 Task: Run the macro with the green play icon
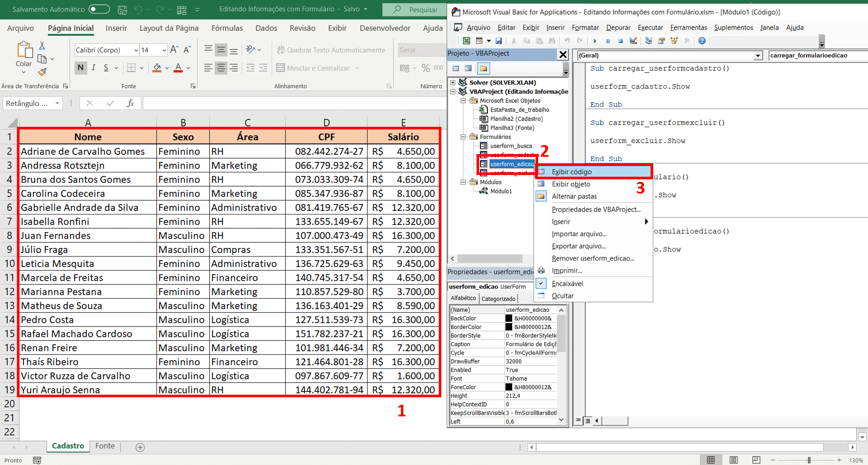[x=595, y=41]
